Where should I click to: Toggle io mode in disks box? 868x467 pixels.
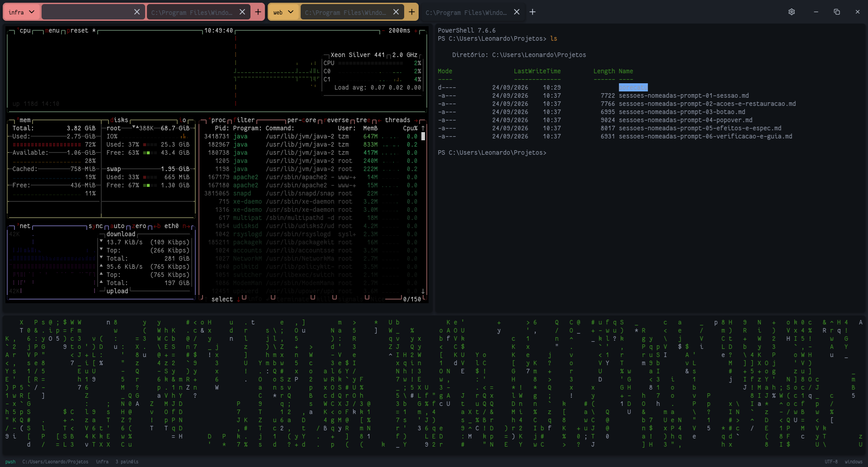tap(183, 120)
